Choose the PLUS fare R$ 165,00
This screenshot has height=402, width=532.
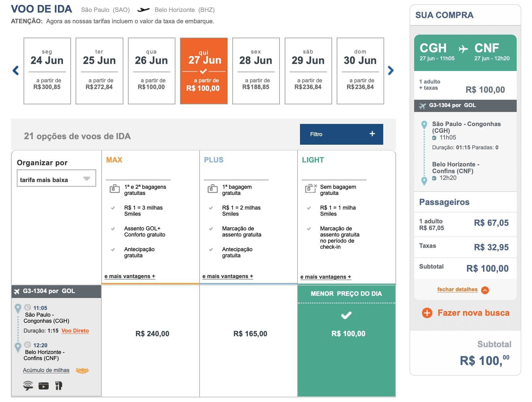click(x=250, y=334)
